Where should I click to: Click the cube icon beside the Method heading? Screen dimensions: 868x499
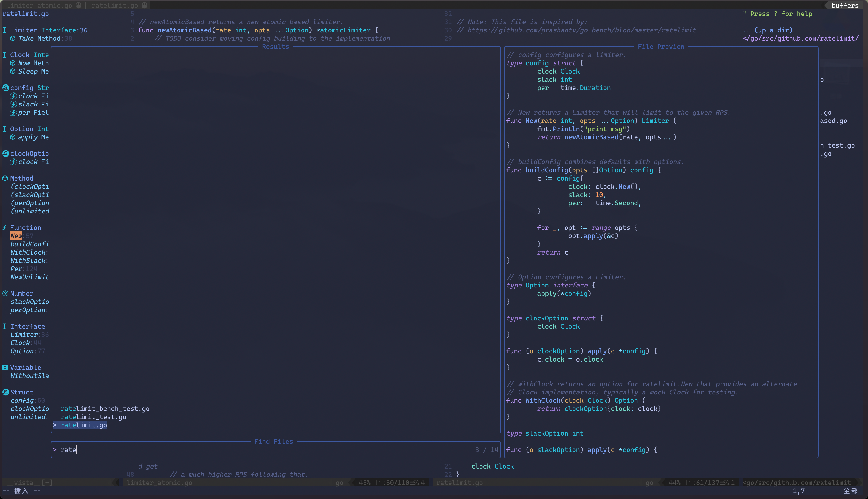[x=5, y=178]
